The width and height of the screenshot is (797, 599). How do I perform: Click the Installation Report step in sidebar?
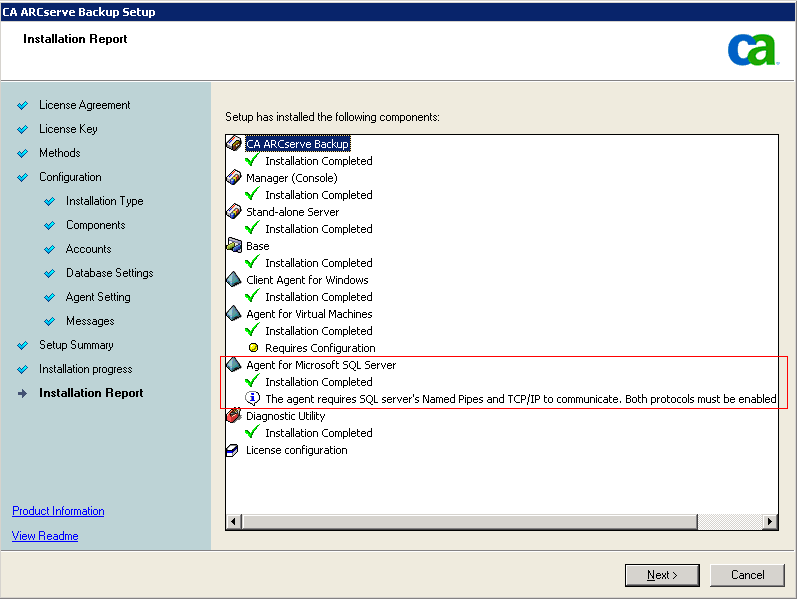point(91,393)
